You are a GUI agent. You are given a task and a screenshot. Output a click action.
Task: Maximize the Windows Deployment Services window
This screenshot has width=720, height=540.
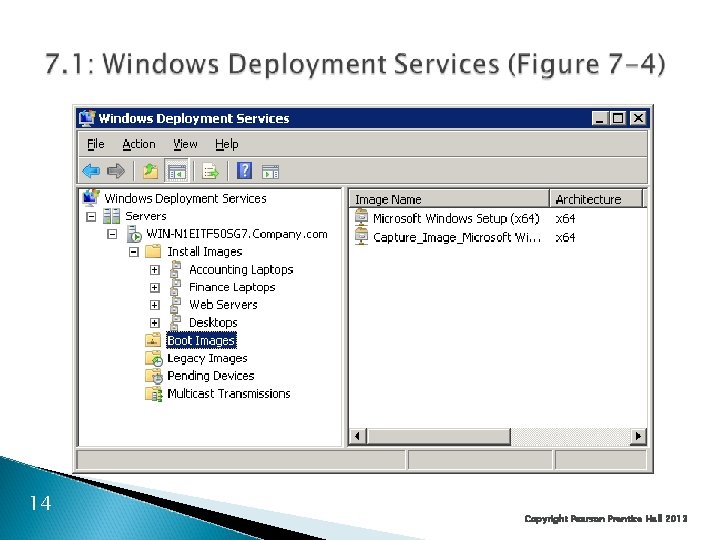(618, 118)
